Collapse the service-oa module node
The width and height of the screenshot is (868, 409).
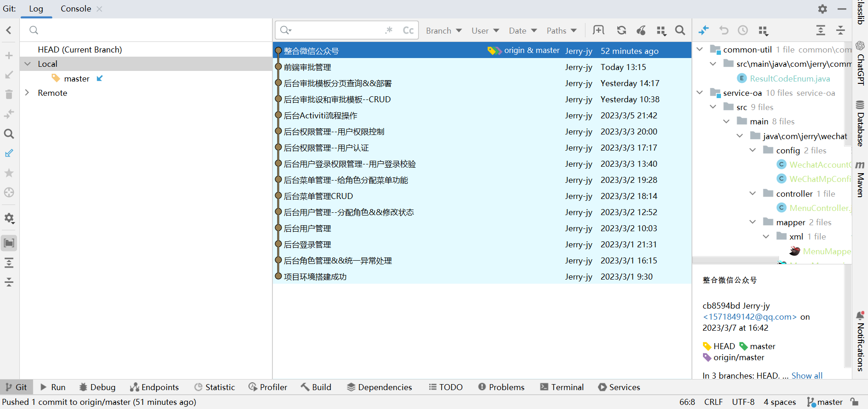700,93
